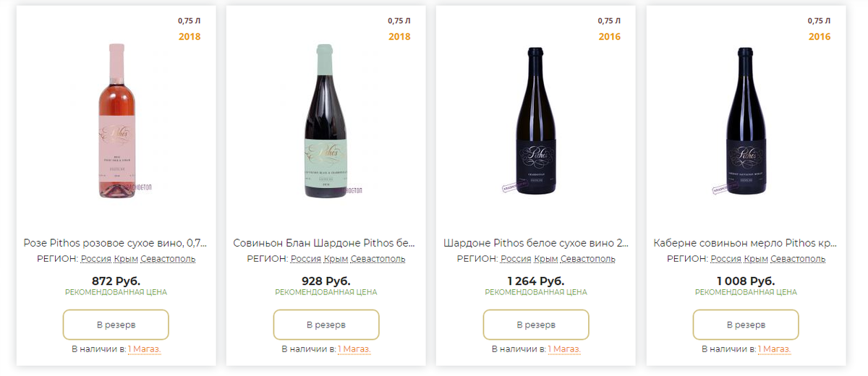Screen dimensions: 868x376
Task: Open the '1 Магаз.' availability link for Розе Pithos
Action: (x=144, y=349)
